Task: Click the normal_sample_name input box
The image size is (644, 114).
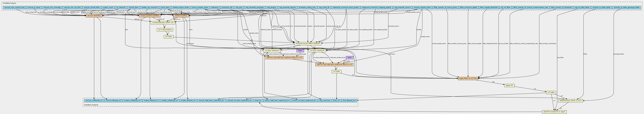Action: coord(422,8)
